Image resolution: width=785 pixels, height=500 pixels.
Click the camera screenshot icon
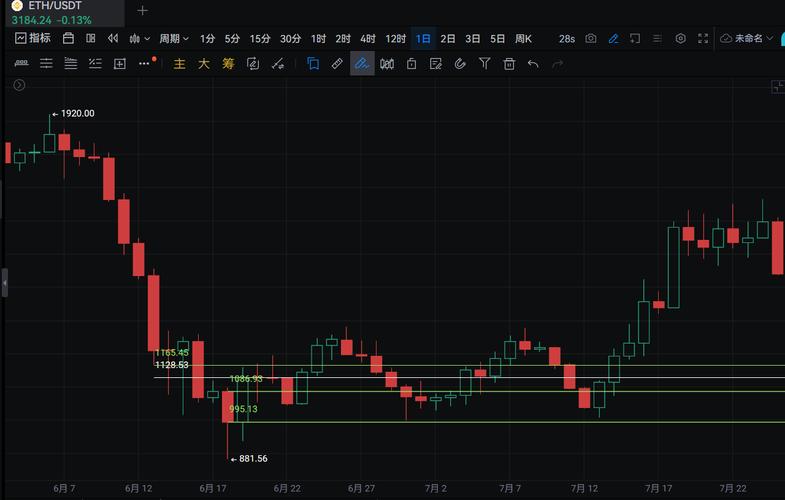[x=591, y=39]
